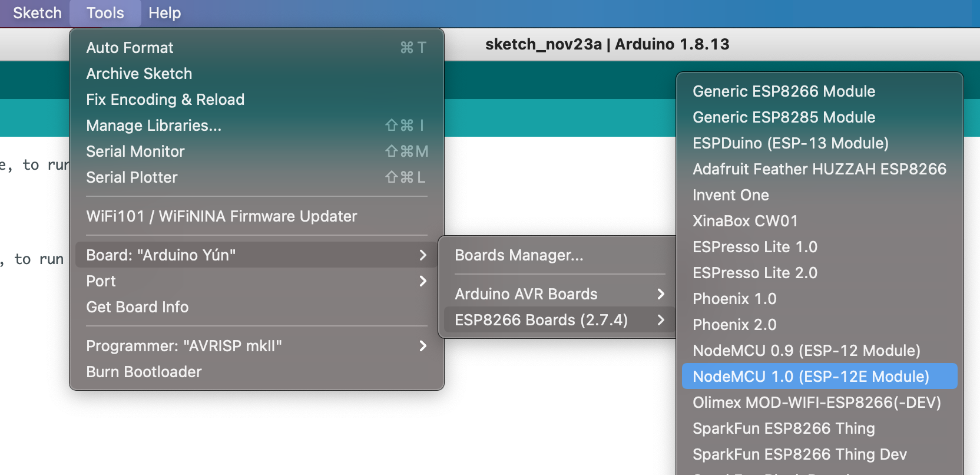
Task: Open WiFi101 / WiFiNINA Firmware Updater
Action: 221,216
